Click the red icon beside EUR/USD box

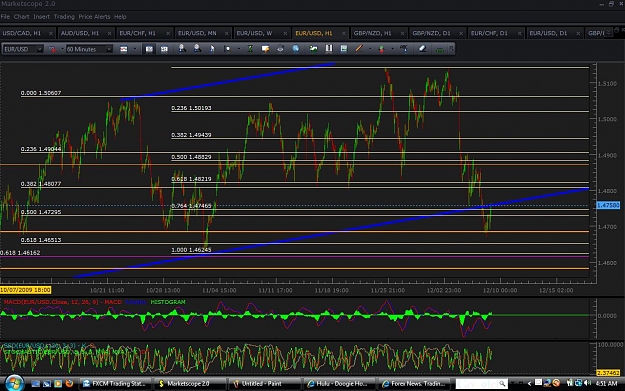coord(52,49)
